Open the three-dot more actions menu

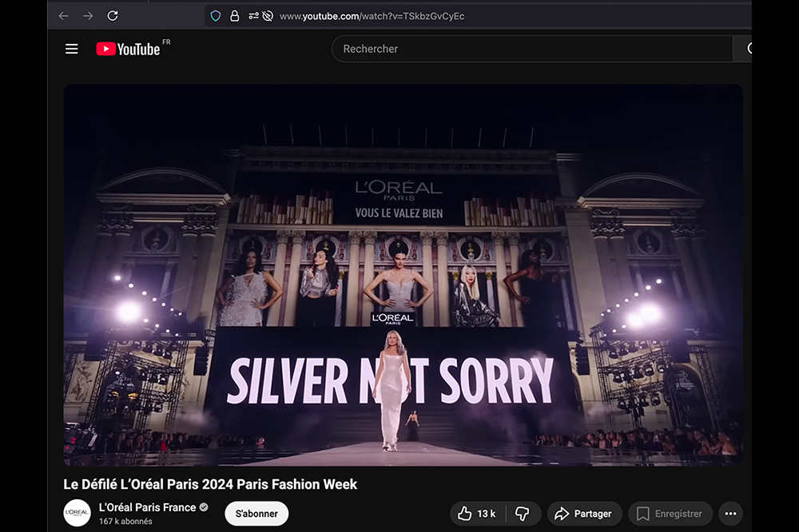[729, 514]
